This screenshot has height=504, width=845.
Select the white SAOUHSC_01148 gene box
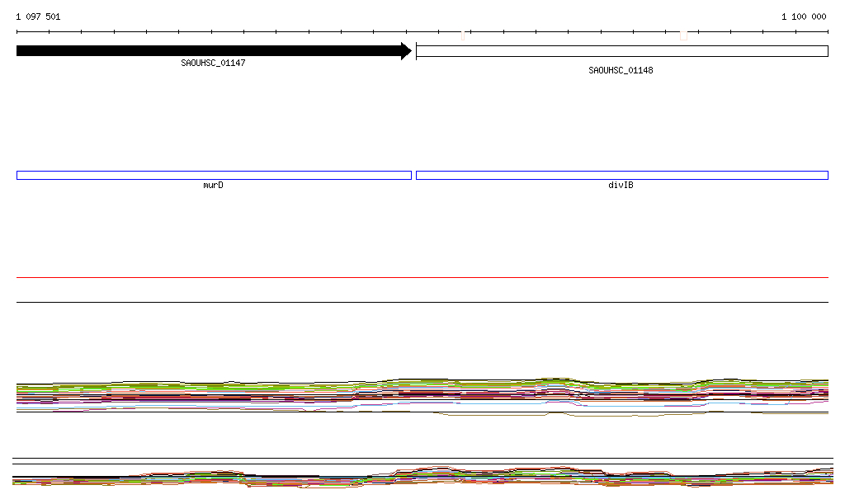coord(621,51)
